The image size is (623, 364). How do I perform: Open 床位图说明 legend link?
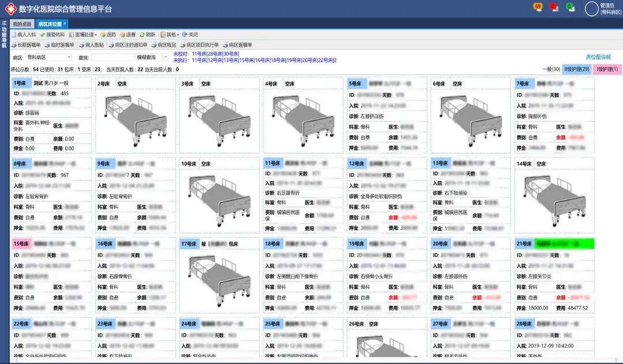coord(598,57)
